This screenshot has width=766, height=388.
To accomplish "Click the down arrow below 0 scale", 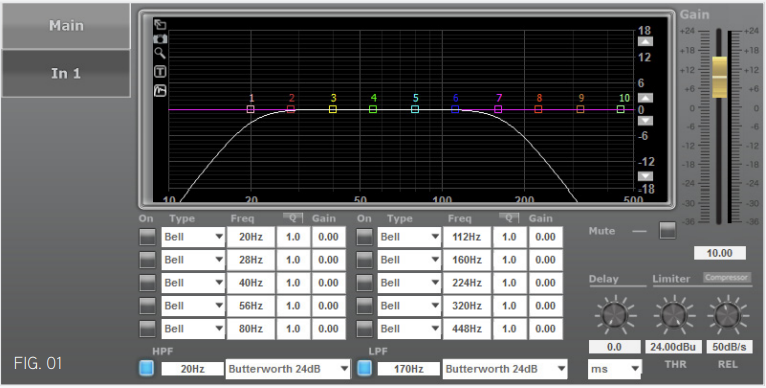I will 645,121.
